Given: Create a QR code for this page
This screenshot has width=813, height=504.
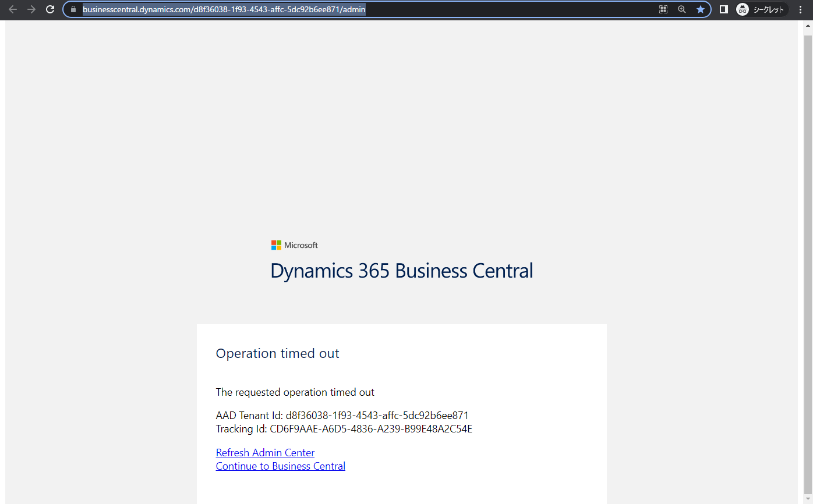Looking at the screenshot, I should pyautogui.click(x=663, y=9).
